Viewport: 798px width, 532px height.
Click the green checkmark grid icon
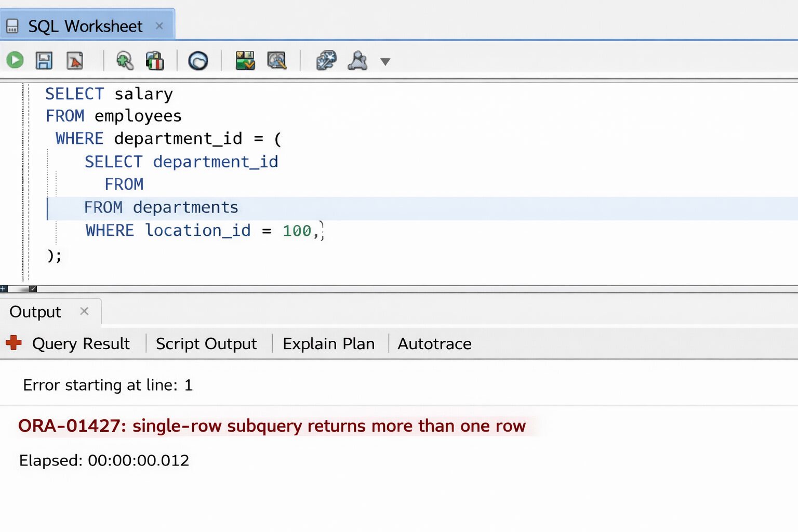(x=245, y=61)
